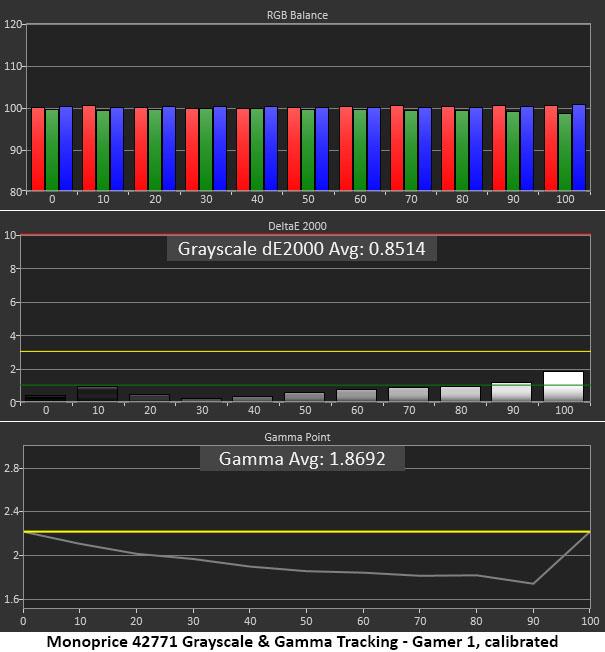The image size is (605, 652).
Task: Click the DeltaE bar at 70
Action: pyautogui.click(x=408, y=395)
